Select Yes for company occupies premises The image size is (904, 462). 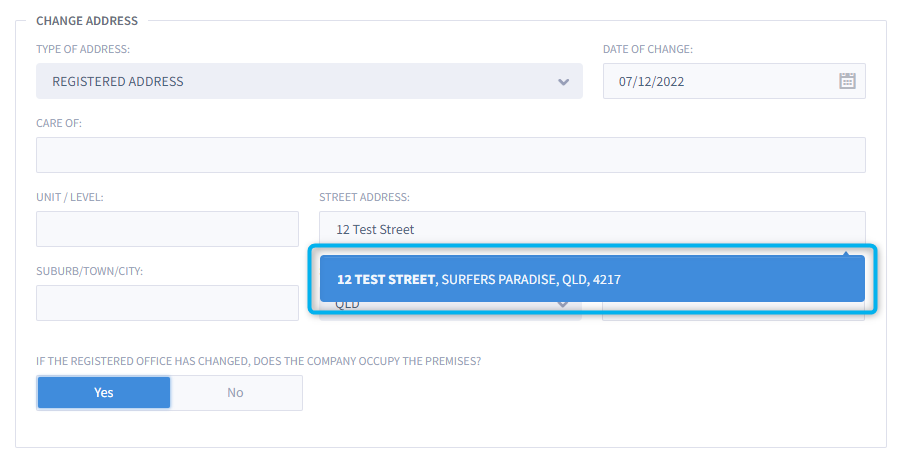(104, 393)
